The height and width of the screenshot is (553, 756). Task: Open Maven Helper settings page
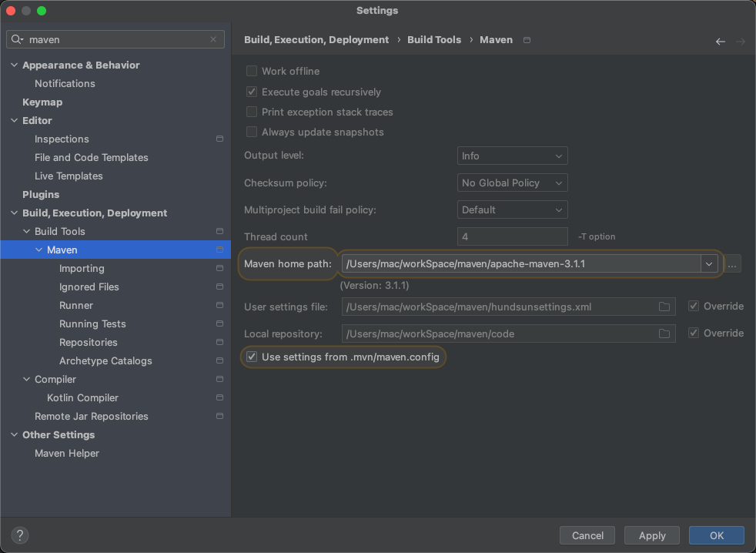(x=67, y=454)
